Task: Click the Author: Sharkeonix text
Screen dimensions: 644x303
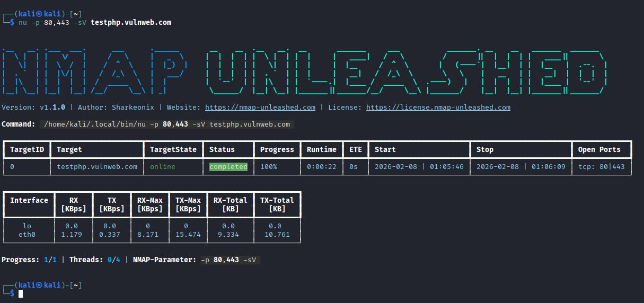Action: (116, 107)
